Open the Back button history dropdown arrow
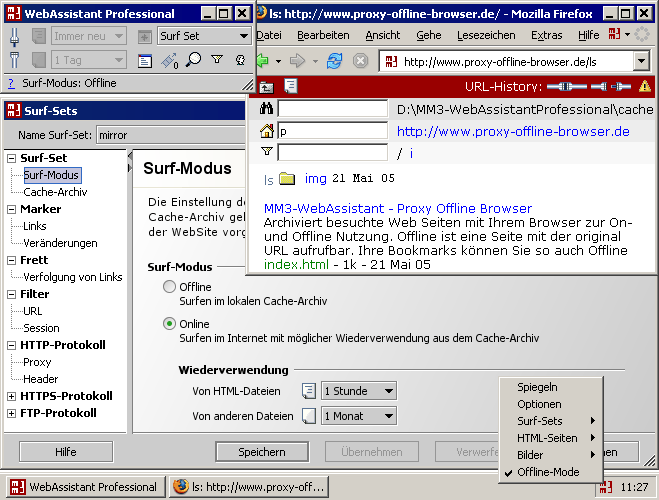This screenshot has height=500, width=659. pos(278,61)
